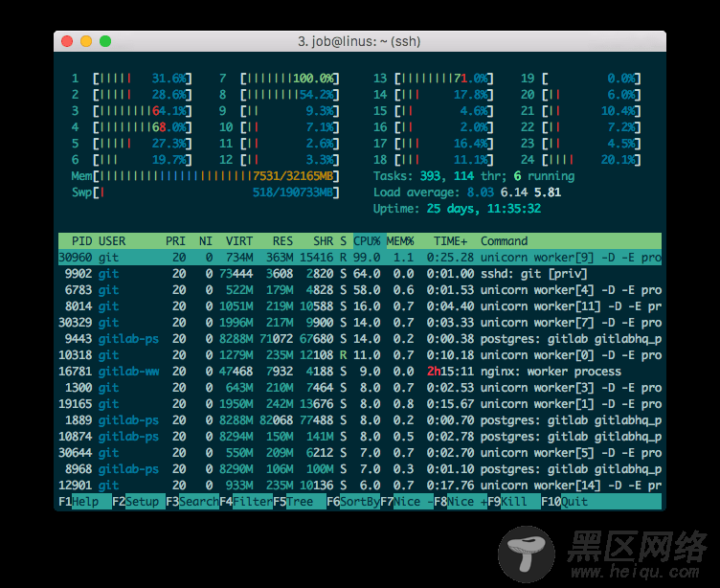This screenshot has width=720, height=588.
Task: Click CPU 13 meter showing 71.0%
Action: 434,79
